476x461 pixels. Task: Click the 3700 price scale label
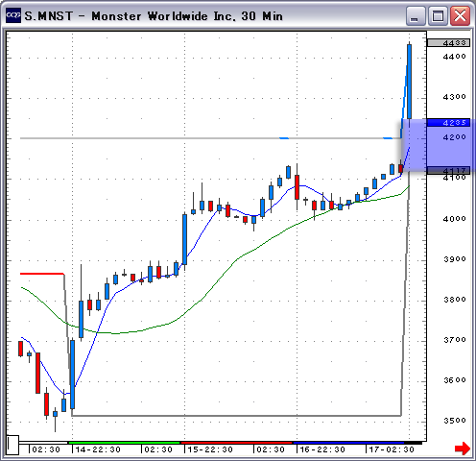point(454,340)
